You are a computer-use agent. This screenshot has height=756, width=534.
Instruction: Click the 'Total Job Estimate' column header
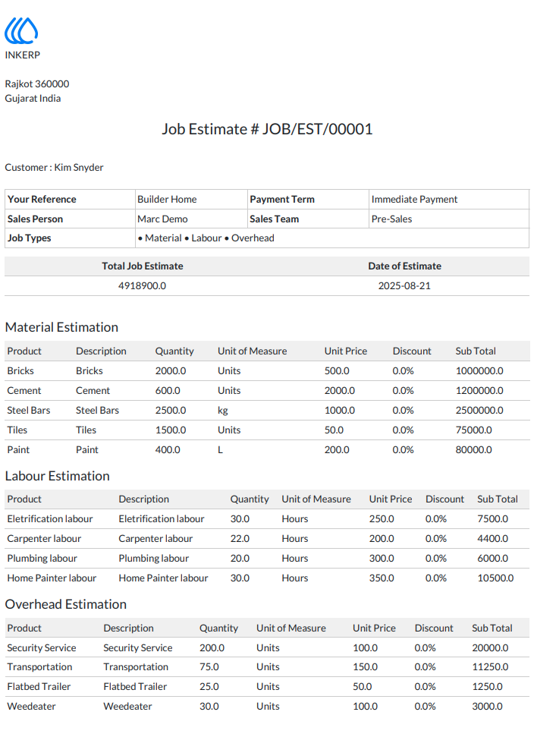(142, 266)
